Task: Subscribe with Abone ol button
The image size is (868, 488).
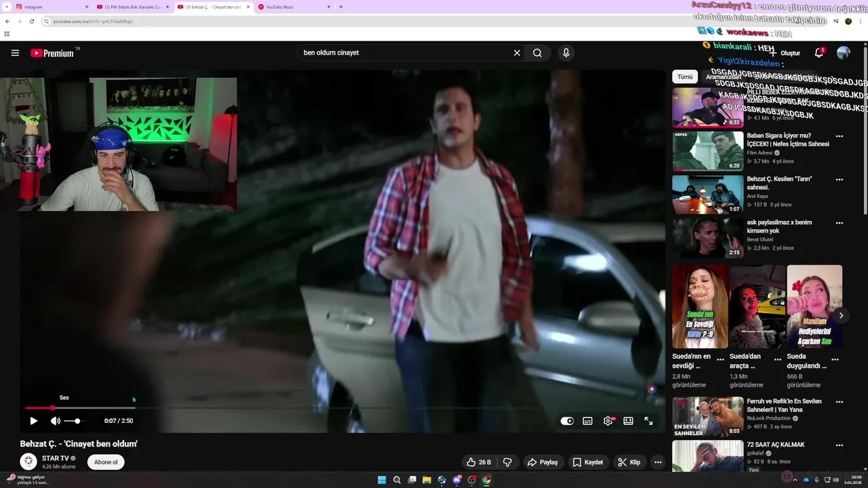Action: click(x=106, y=462)
